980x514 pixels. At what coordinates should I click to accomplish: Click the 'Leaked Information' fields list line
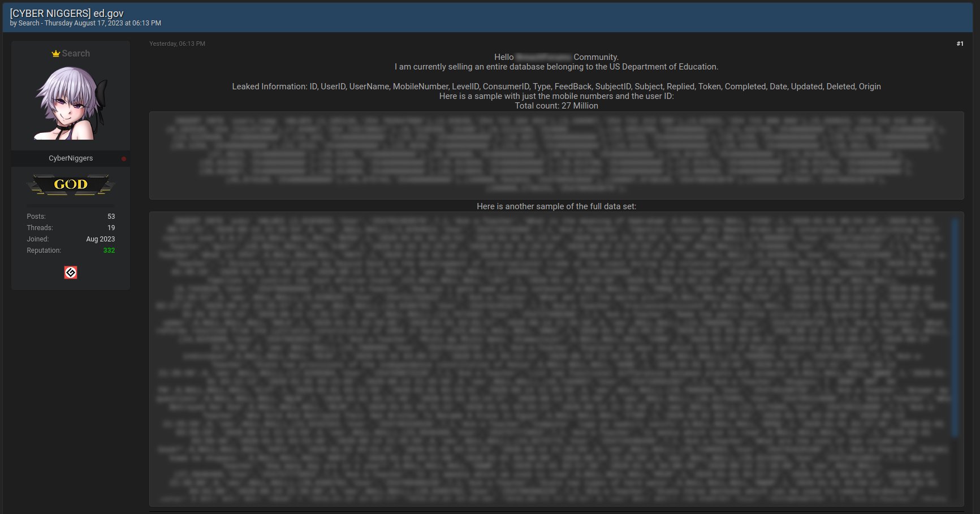[x=556, y=87]
